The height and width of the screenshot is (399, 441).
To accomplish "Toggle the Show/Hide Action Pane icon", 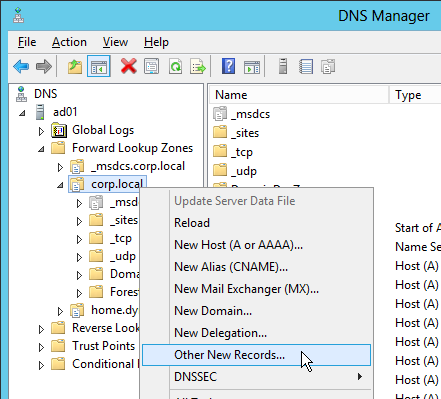I will (x=252, y=66).
